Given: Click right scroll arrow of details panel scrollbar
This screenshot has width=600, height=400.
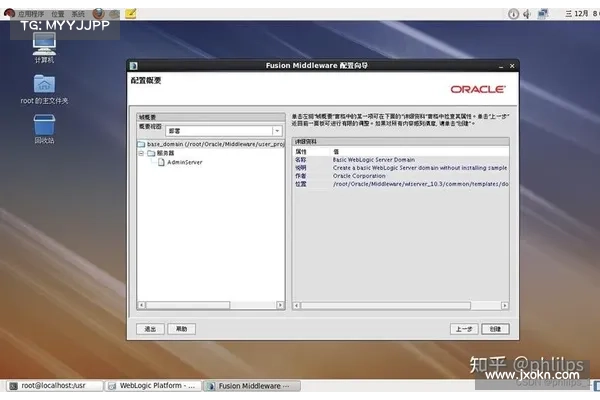Looking at the screenshot, I should (505, 305).
